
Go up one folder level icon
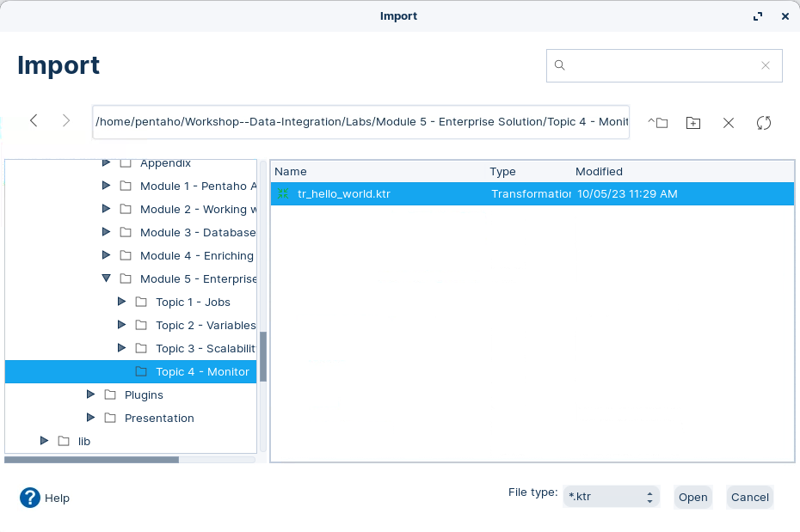point(658,123)
